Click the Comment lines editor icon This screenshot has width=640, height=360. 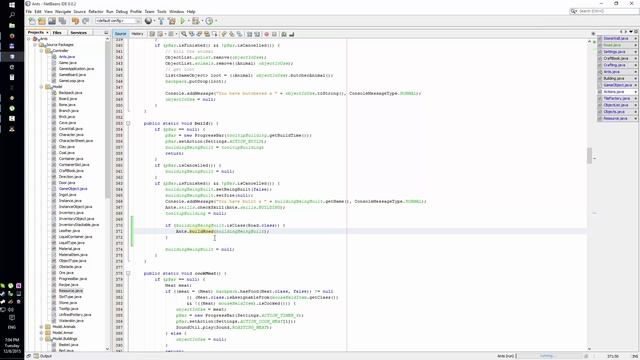pos(284,34)
